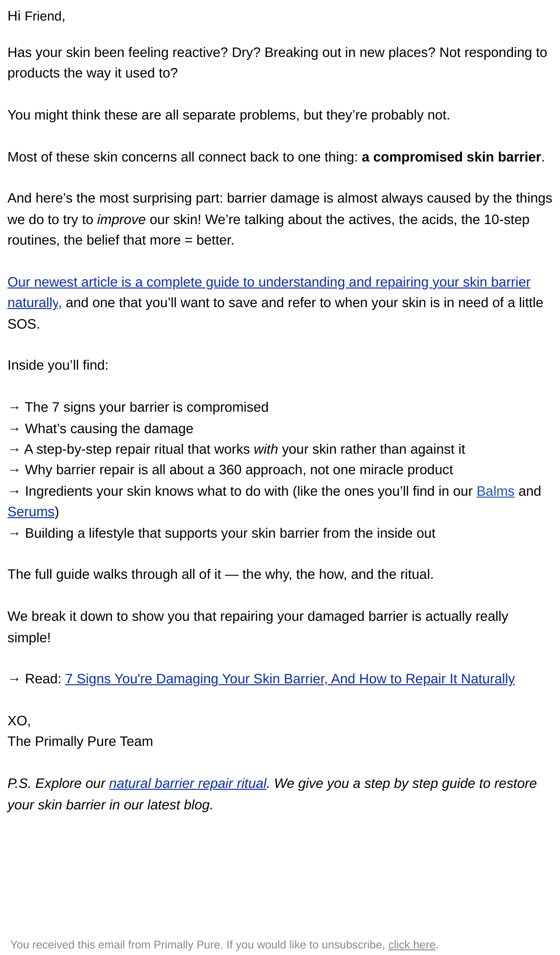Follow the natural barrier repair ritual link
Image resolution: width=560 pixels, height=955 pixels.
click(x=188, y=784)
